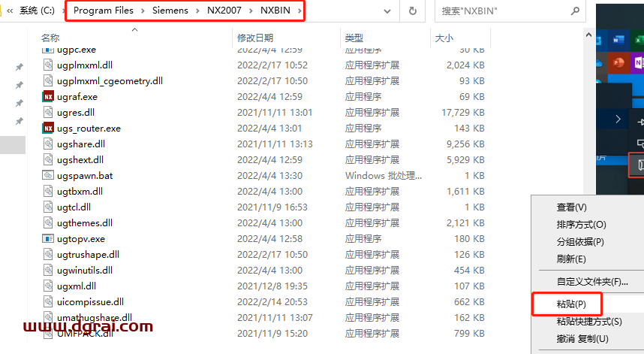
Task: Expand the Start menu tile group arrow
Action: (x=618, y=120)
